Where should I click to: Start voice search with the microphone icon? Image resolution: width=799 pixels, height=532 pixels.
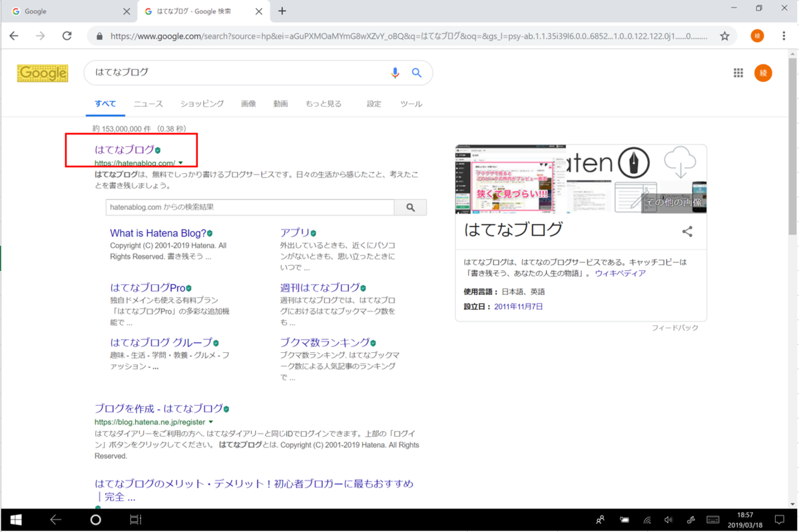[x=396, y=73]
